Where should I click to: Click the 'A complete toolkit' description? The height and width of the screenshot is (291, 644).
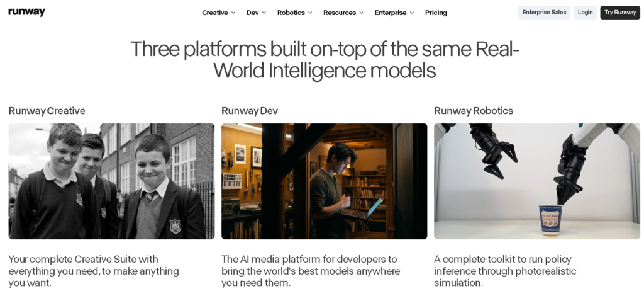pos(505,271)
